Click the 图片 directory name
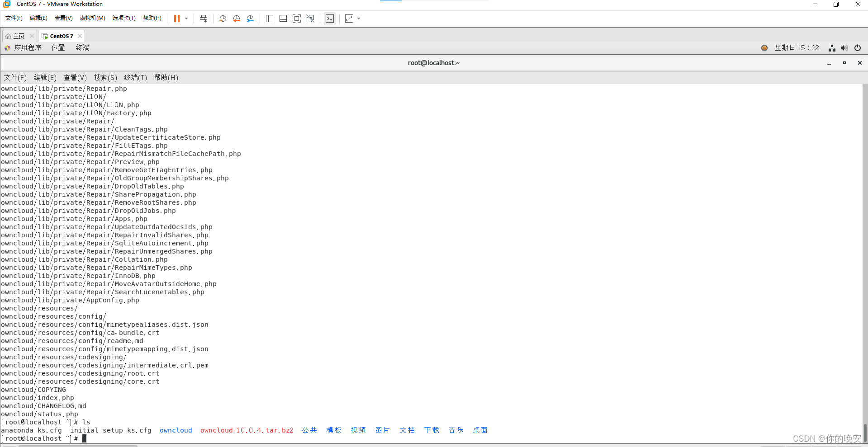868x447 pixels. [x=383, y=430]
